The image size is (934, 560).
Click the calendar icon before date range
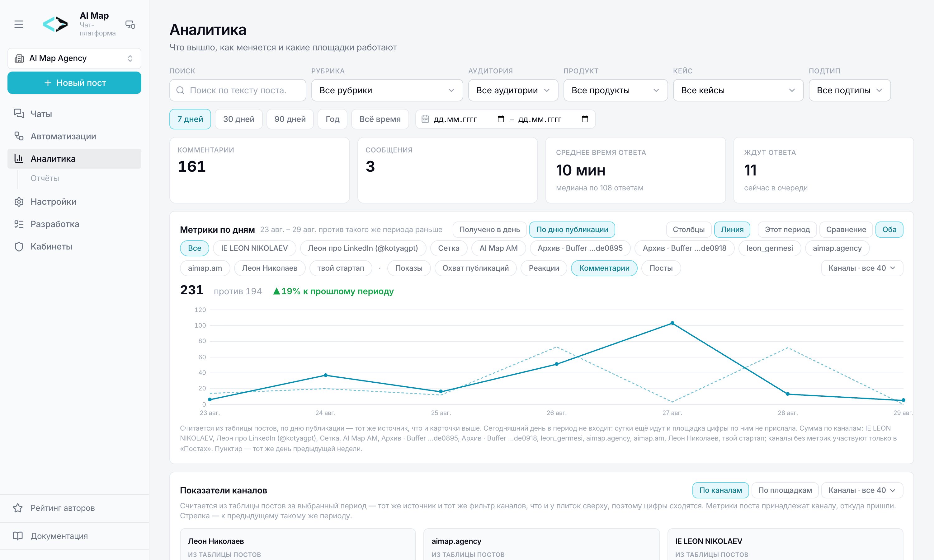click(x=425, y=119)
